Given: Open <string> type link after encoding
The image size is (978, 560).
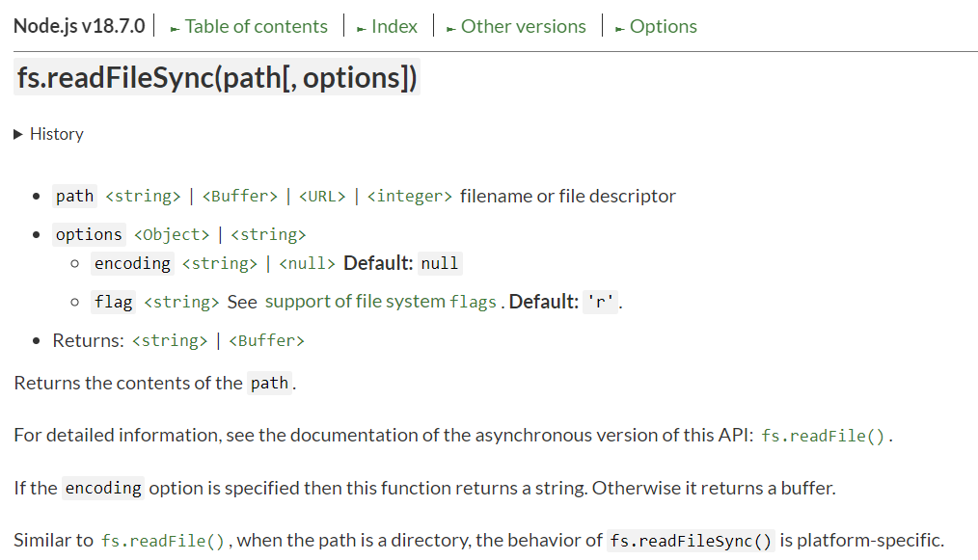Looking at the screenshot, I should (x=220, y=264).
